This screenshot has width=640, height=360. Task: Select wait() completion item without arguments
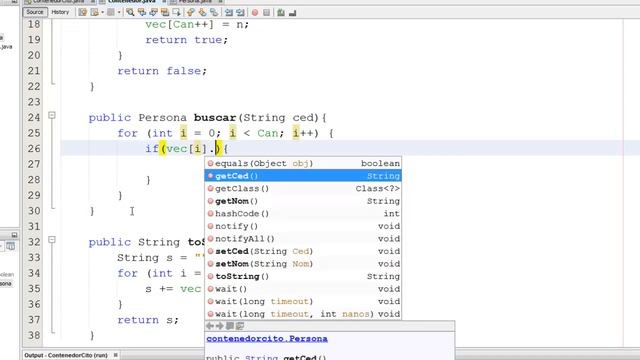click(x=303, y=289)
